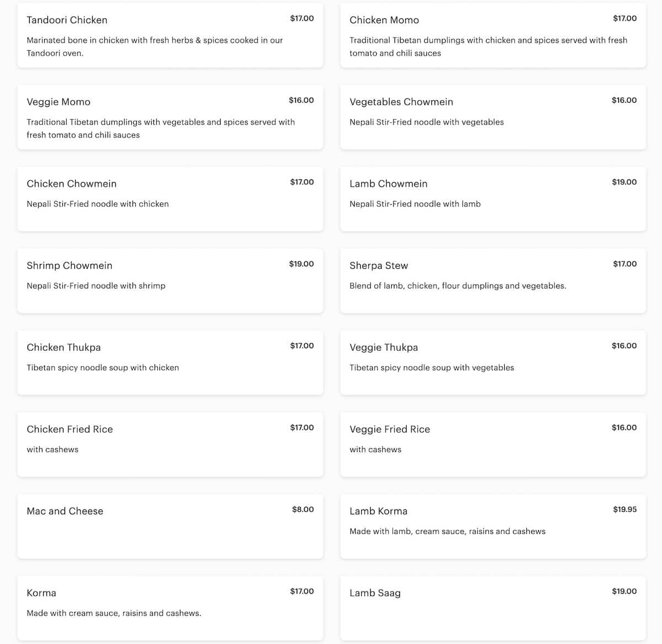Click the $19.95 price on Lamb Korma
662x644 pixels.
click(624, 509)
